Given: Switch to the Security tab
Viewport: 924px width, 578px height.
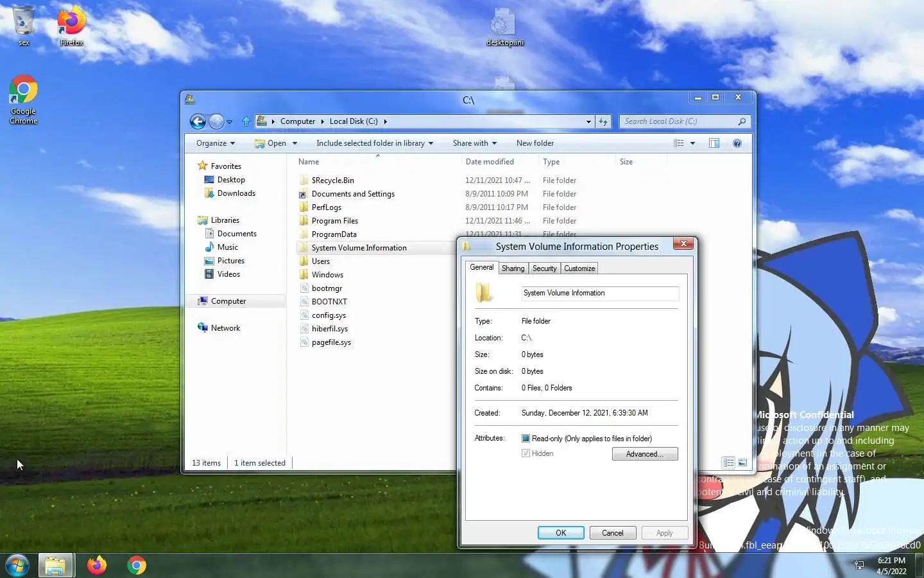Looking at the screenshot, I should coord(544,268).
